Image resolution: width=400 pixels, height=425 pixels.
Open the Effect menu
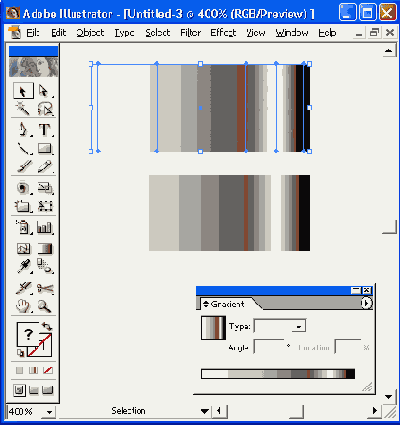[x=223, y=33]
